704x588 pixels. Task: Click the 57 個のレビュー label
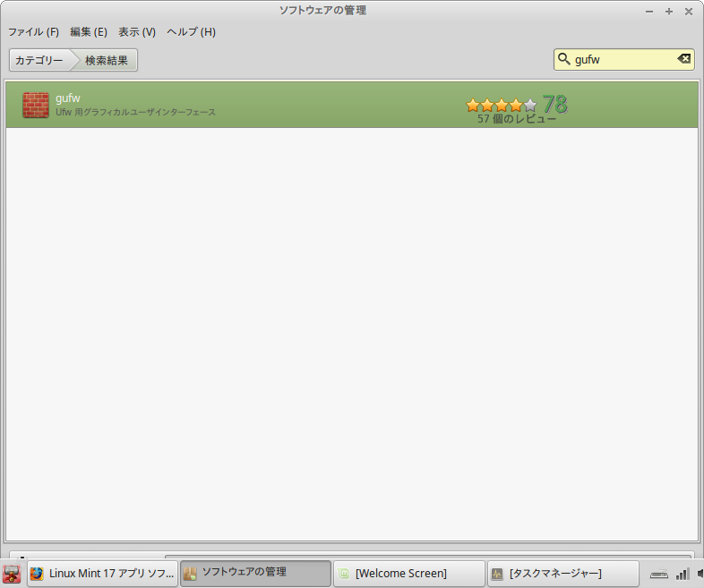516,119
